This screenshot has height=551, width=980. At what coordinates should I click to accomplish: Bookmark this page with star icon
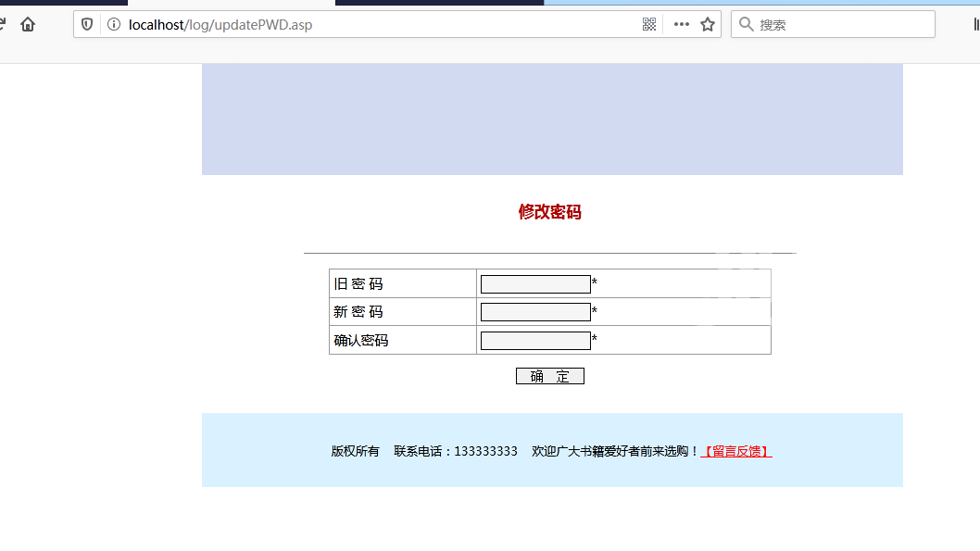click(x=708, y=25)
